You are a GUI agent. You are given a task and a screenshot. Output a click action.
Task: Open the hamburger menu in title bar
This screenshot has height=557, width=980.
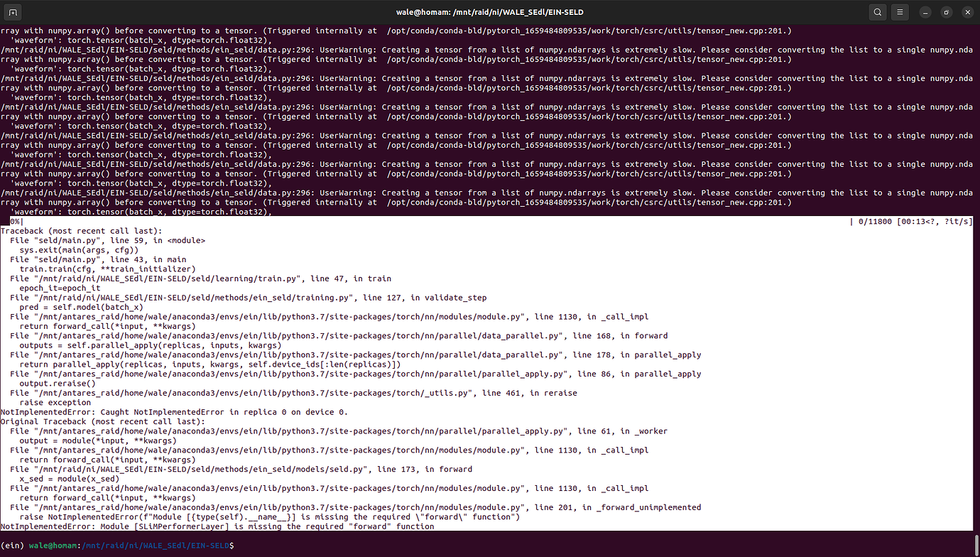900,12
